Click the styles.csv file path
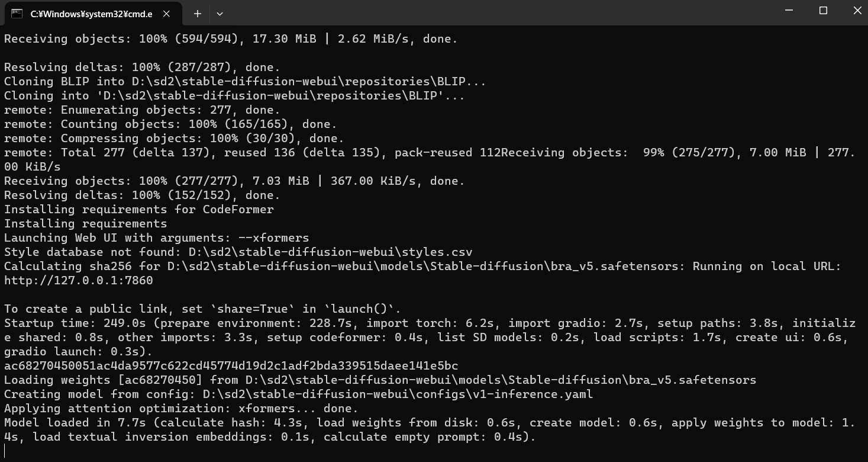 [x=330, y=252]
